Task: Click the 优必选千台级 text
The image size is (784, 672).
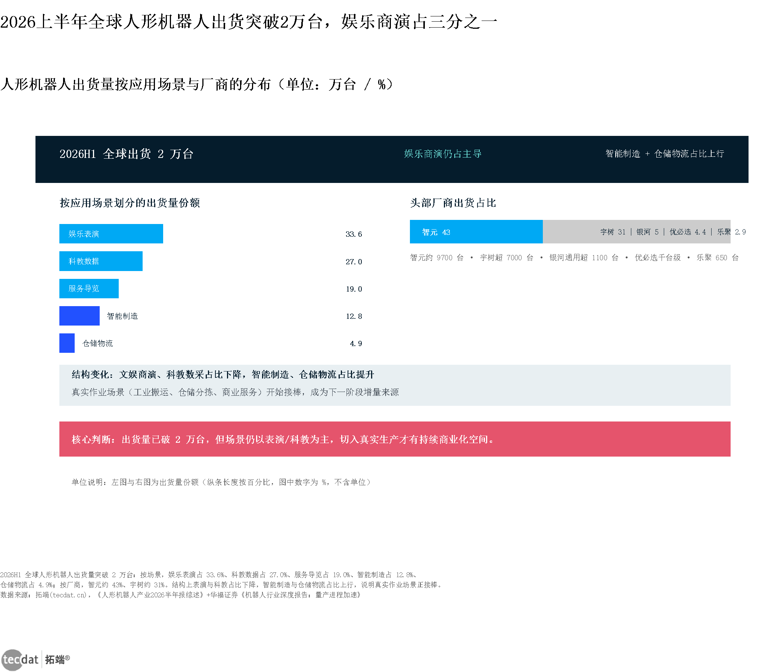Action: tap(657, 258)
